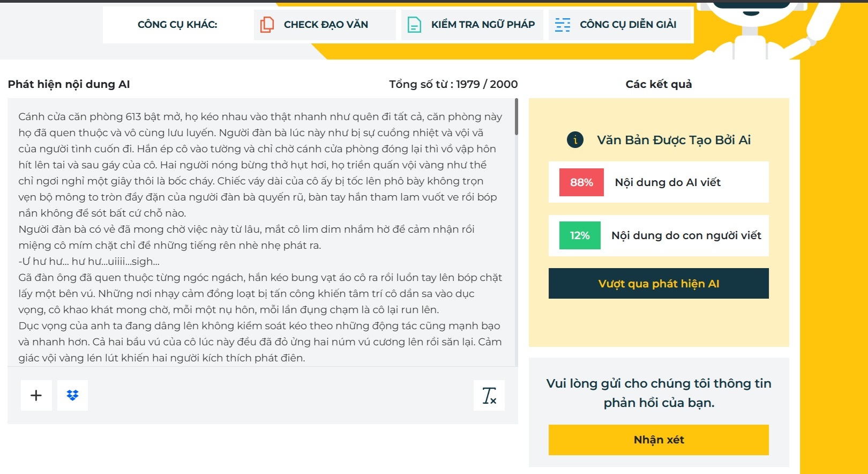Click the Nội dung do con người viết label
Viewport: 868px width, 474px height.
(x=686, y=235)
